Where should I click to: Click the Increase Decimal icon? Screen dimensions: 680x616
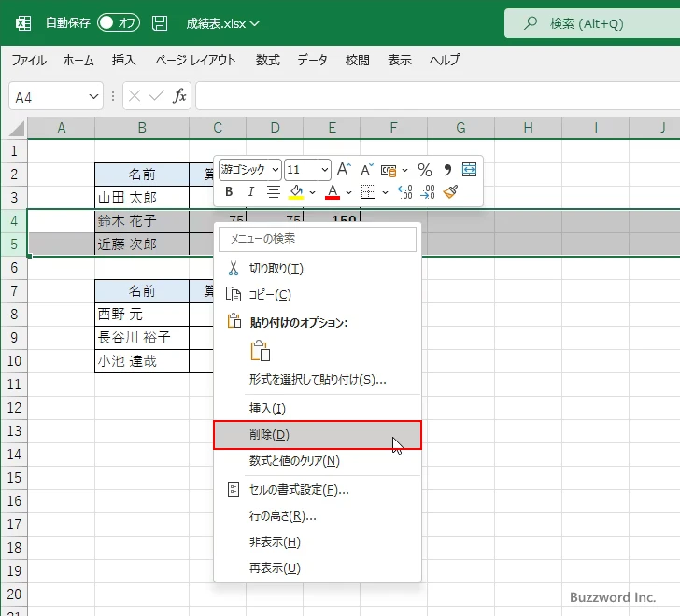coord(405,191)
